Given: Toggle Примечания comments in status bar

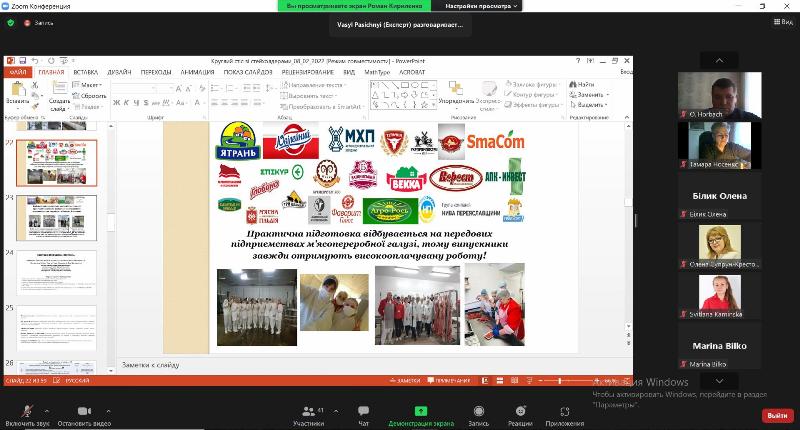Looking at the screenshot, I should click(449, 381).
